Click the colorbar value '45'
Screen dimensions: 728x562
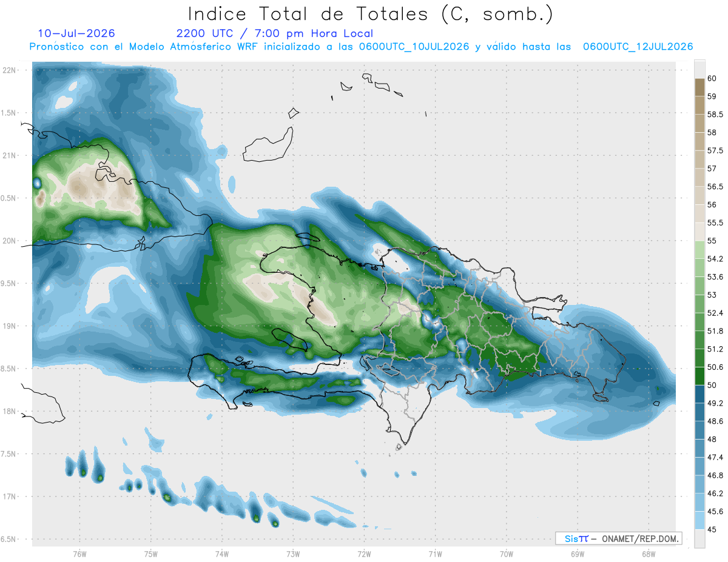[712, 529]
